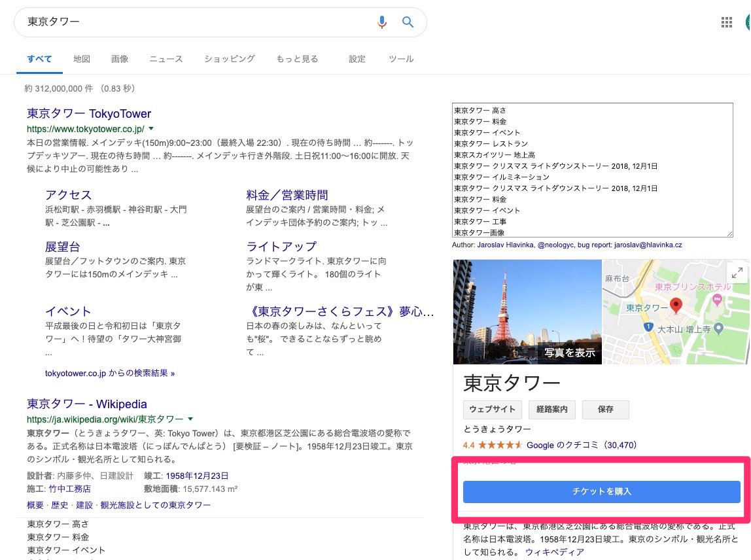This screenshot has width=751, height=560.
Task: Click 東京タワー 料金 below the Wikipedia result
Action: pyautogui.click(x=58, y=537)
